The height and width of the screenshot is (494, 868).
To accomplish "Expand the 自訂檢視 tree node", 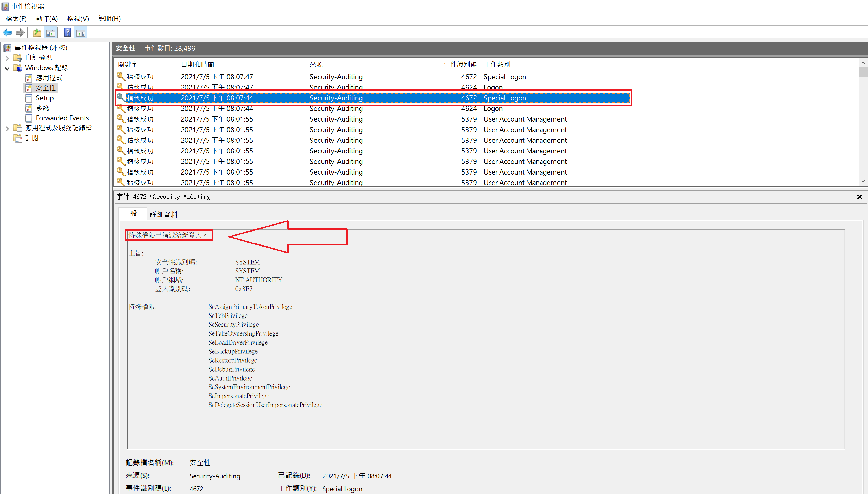I will pyautogui.click(x=8, y=58).
